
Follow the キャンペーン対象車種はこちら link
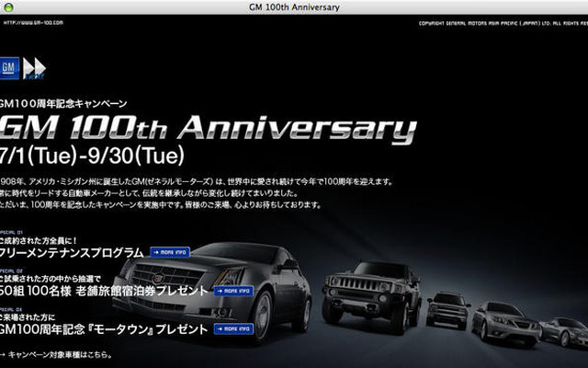tap(56, 354)
